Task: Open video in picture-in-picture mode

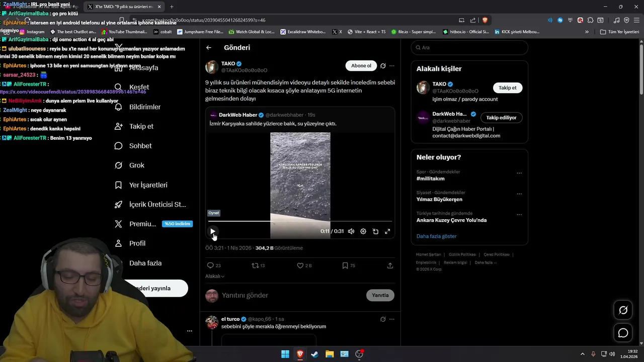Action: [375, 231]
